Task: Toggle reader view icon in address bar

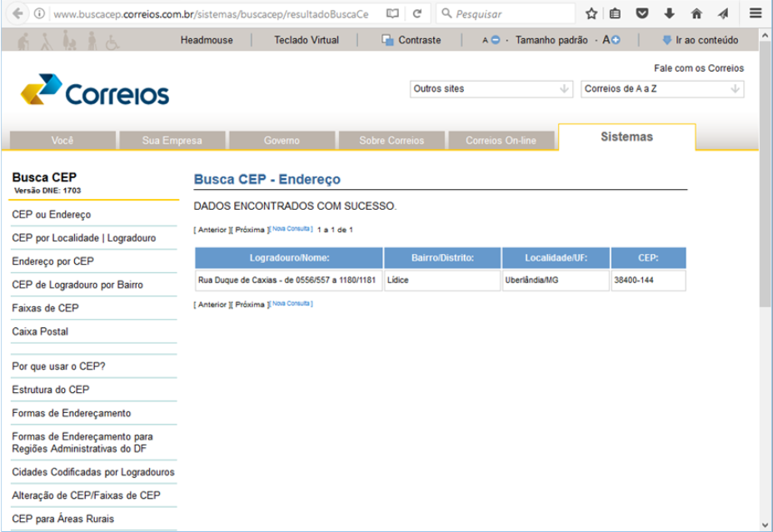Action: [x=392, y=14]
